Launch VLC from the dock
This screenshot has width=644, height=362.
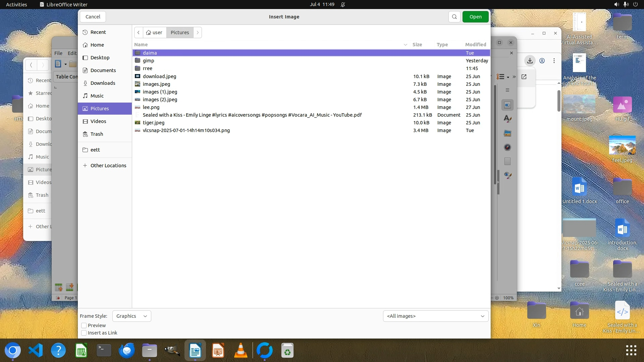(x=240, y=351)
